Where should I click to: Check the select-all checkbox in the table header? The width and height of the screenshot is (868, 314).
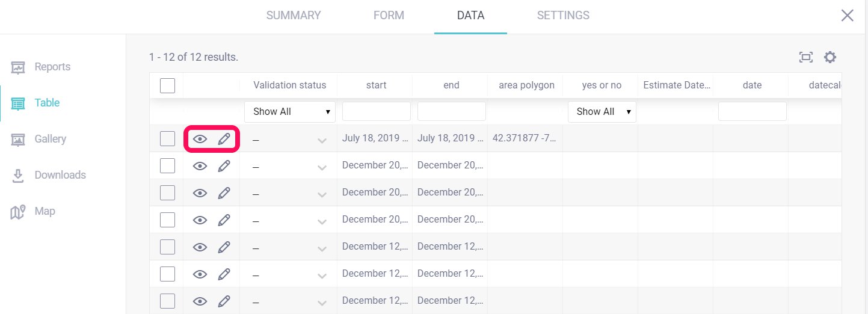point(167,85)
